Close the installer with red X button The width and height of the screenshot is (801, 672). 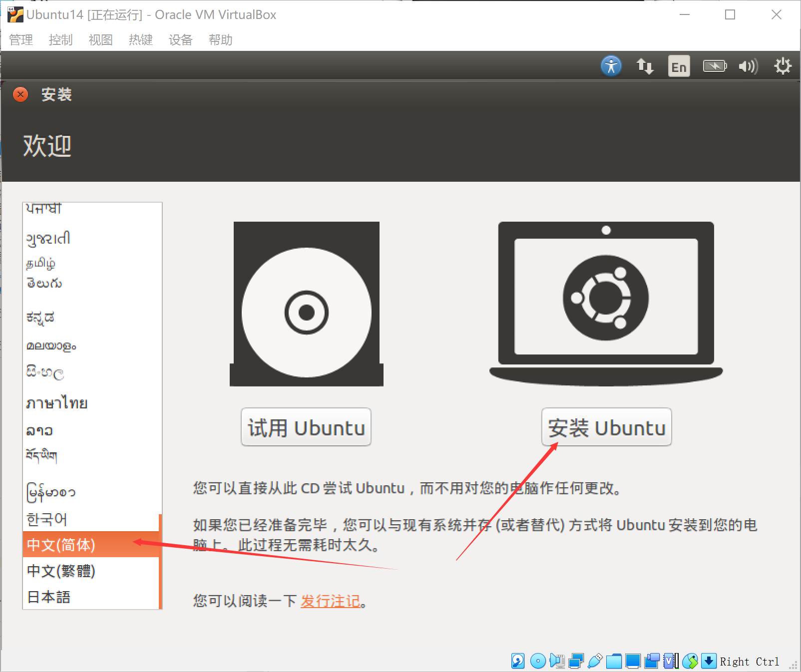20,94
